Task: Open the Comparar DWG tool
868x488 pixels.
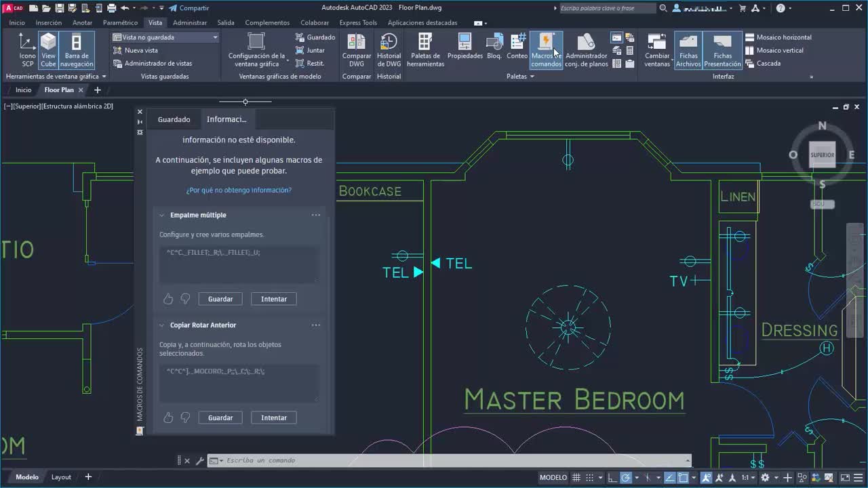Action: (x=356, y=50)
